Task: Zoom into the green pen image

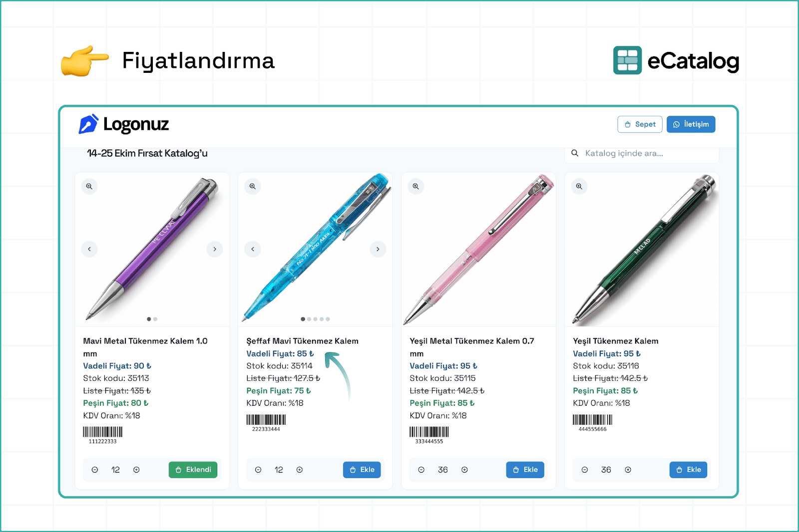Action: coord(579,186)
